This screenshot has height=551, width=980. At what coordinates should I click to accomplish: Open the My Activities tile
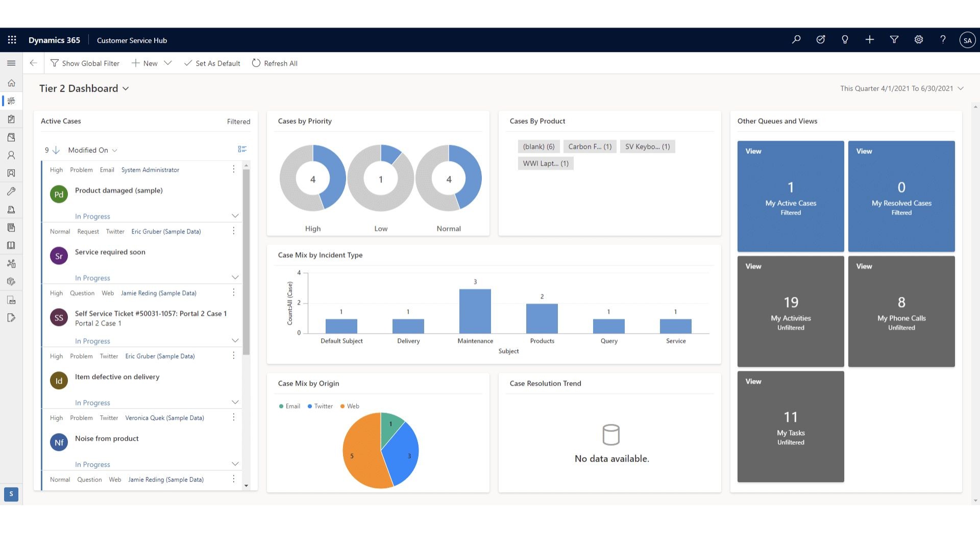tap(790, 311)
